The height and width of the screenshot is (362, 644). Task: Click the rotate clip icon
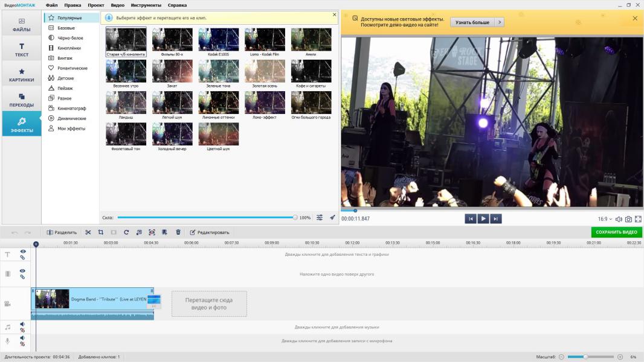[126, 232]
